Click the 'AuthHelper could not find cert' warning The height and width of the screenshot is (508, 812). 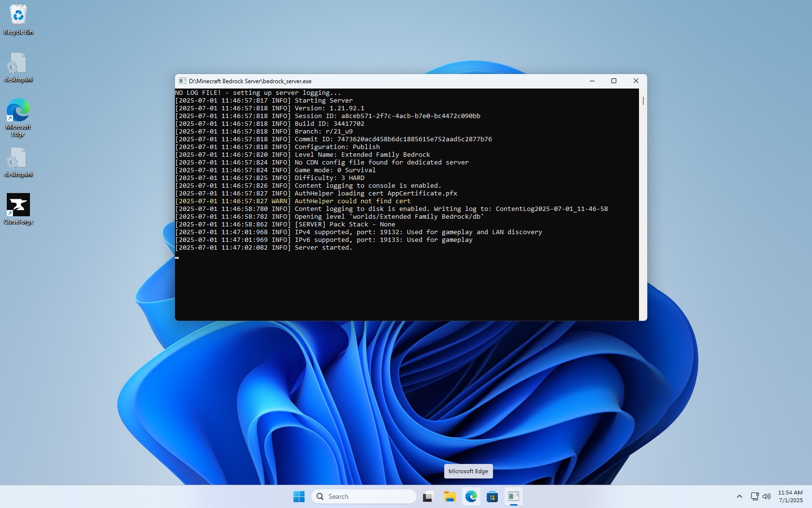coord(293,201)
